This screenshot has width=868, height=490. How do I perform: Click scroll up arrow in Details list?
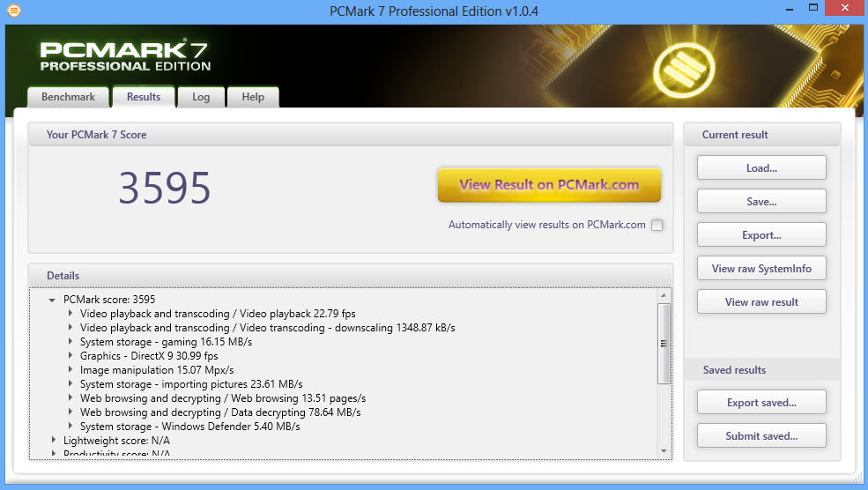(x=664, y=295)
